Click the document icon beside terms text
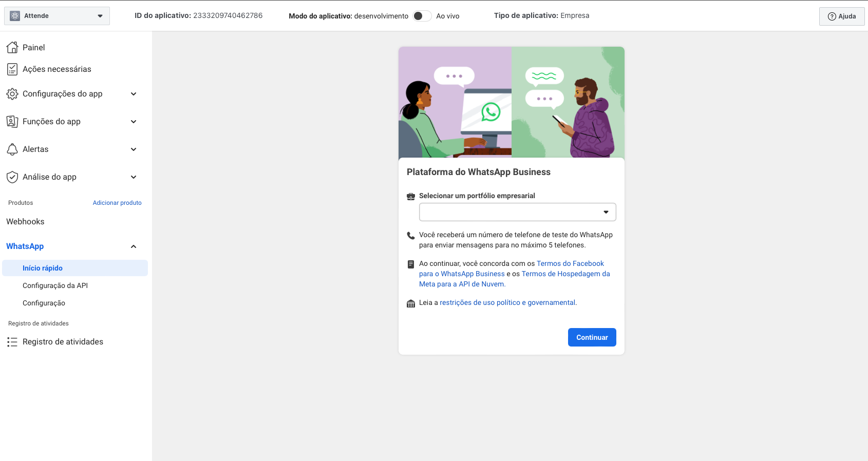Image resolution: width=868 pixels, height=461 pixels. [x=411, y=264]
